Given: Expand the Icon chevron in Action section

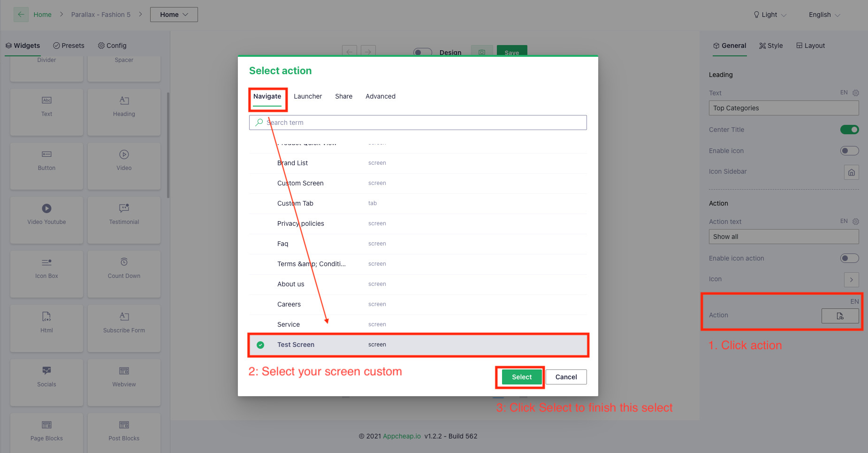Looking at the screenshot, I should (851, 279).
